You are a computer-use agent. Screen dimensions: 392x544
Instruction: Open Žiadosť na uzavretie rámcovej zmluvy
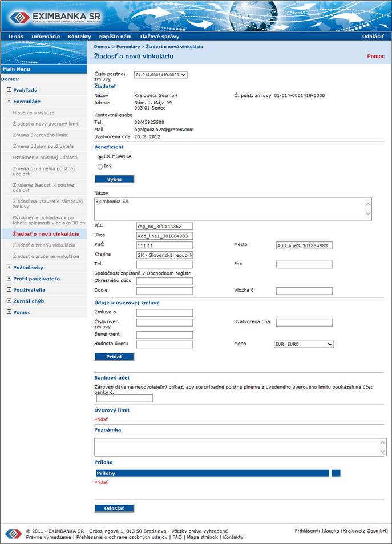[x=48, y=204]
